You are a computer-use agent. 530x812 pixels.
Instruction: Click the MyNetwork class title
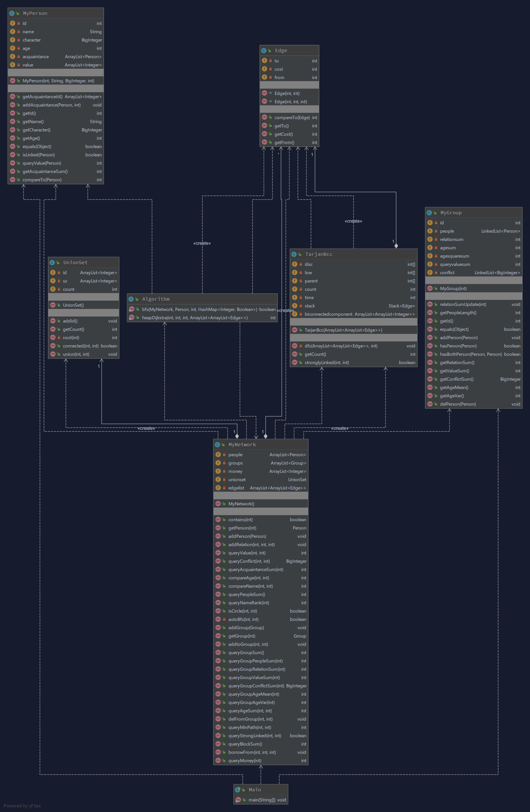242,445
